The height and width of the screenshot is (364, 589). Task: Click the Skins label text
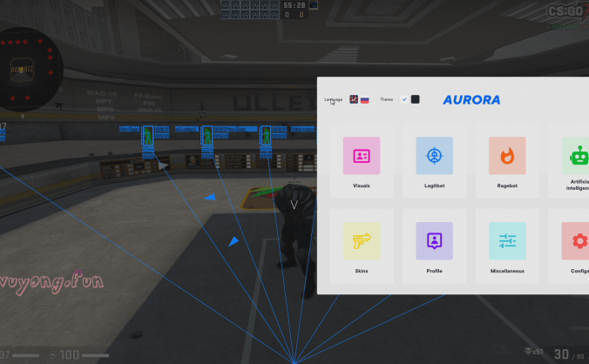pyautogui.click(x=362, y=271)
